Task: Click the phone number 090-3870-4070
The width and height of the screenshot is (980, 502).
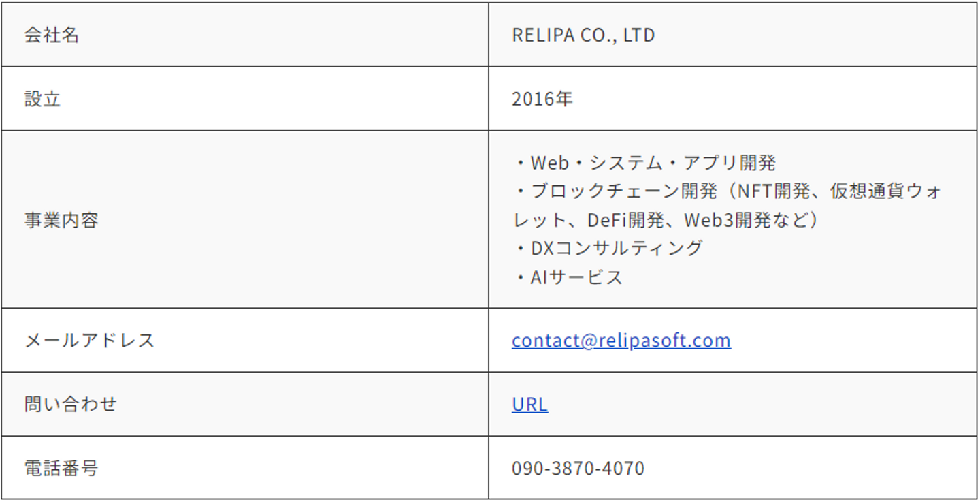Action: click(x=578, y=468)
